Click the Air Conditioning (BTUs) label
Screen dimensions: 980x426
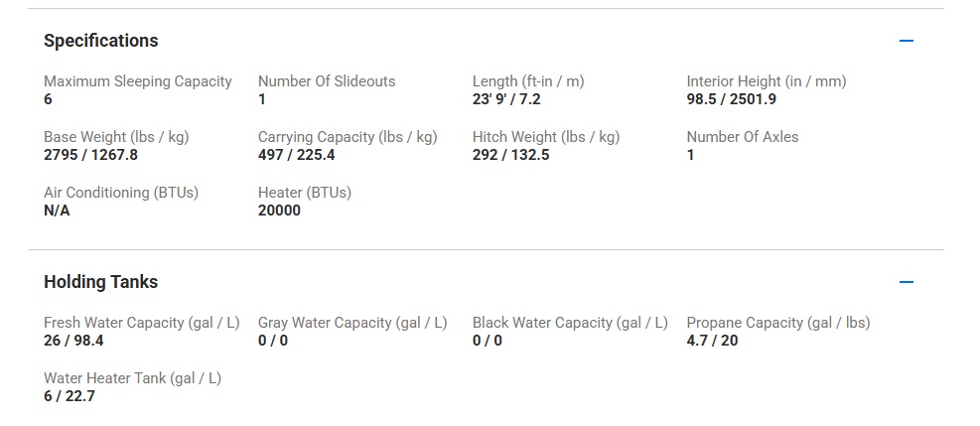coord(121,193)
